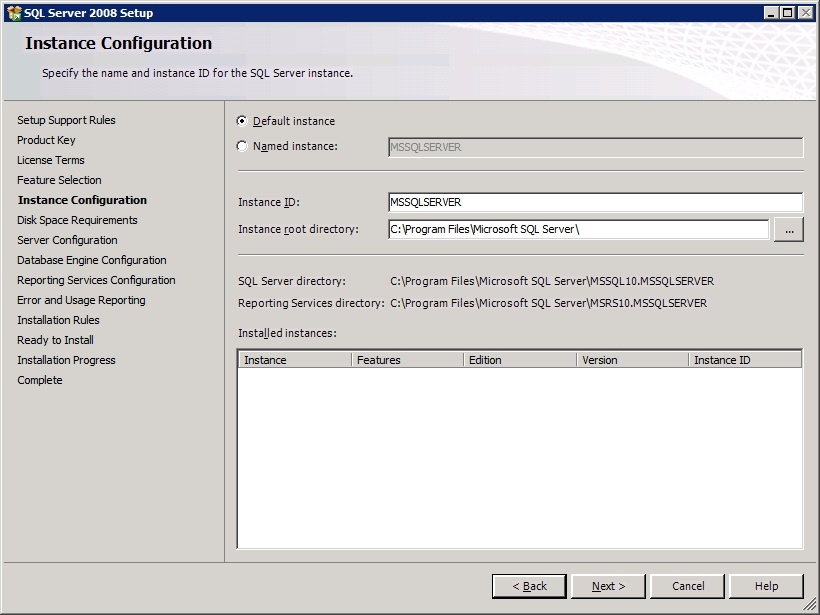Choose the Named instance option
Image resolution: width=820 pixels, height=615 pixels.
(x=242, y=146)
